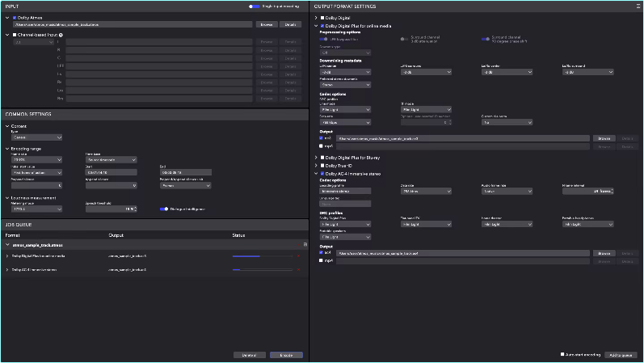
Task: Click the Encode button
Action: click(x=286, y=355)
